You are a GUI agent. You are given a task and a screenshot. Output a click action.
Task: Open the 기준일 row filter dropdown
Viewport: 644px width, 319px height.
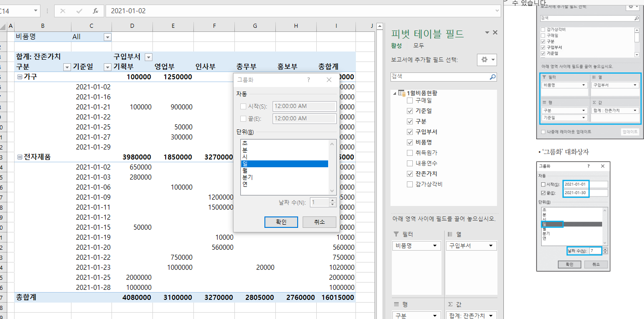tap(107, 67)
